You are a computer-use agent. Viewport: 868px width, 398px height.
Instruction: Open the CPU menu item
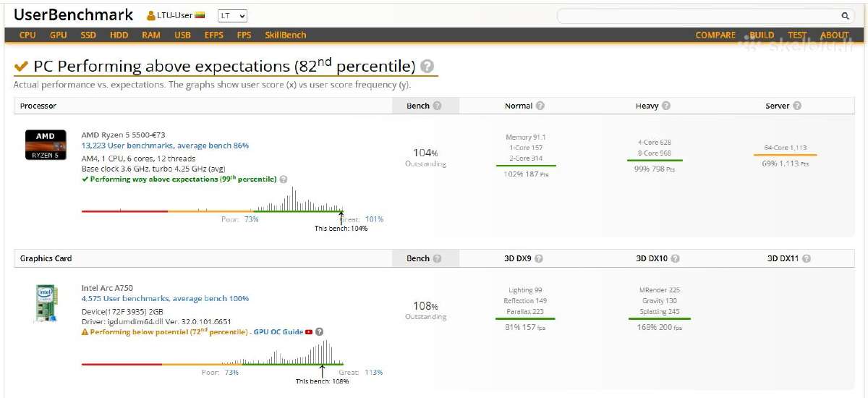(27, 35)
